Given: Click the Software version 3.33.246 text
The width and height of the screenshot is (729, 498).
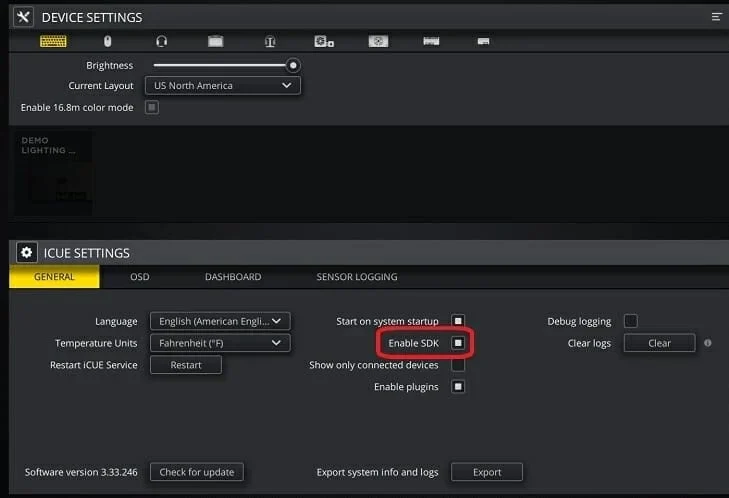Looking at the screenshot, I should click(81, 472).
